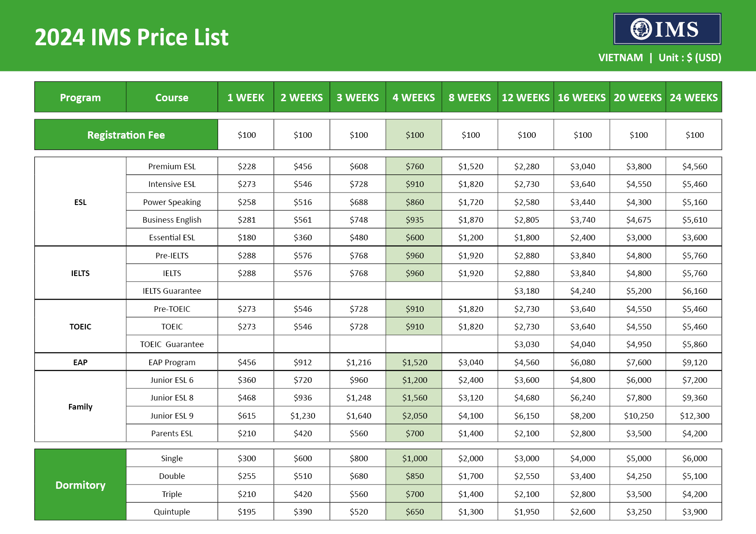
Task: Click the green Dormitory section label
Action: [x=81, y=485]
